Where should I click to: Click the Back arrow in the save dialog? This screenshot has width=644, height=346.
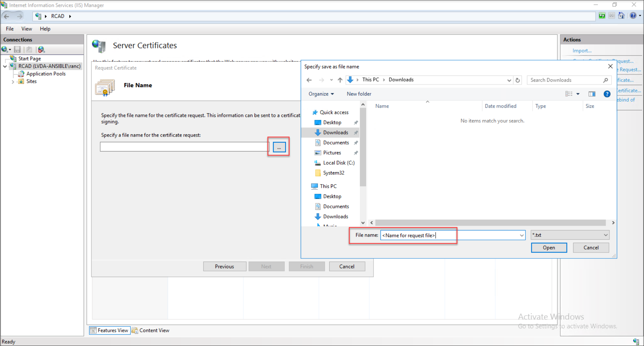(x=309, y=80)
